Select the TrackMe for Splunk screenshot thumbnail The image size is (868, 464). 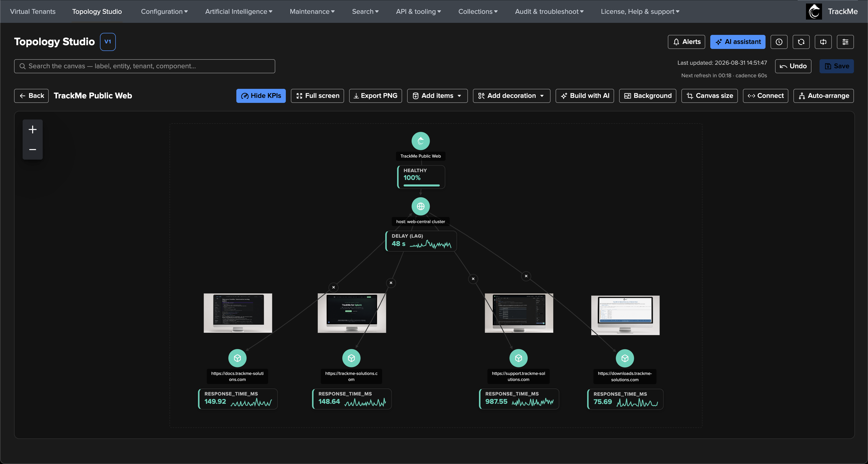352,313
